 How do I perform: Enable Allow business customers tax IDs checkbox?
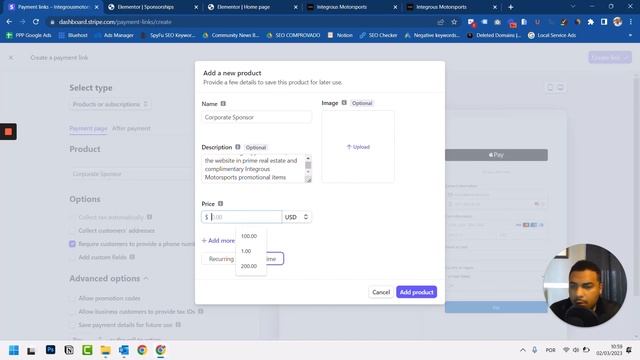72,312
